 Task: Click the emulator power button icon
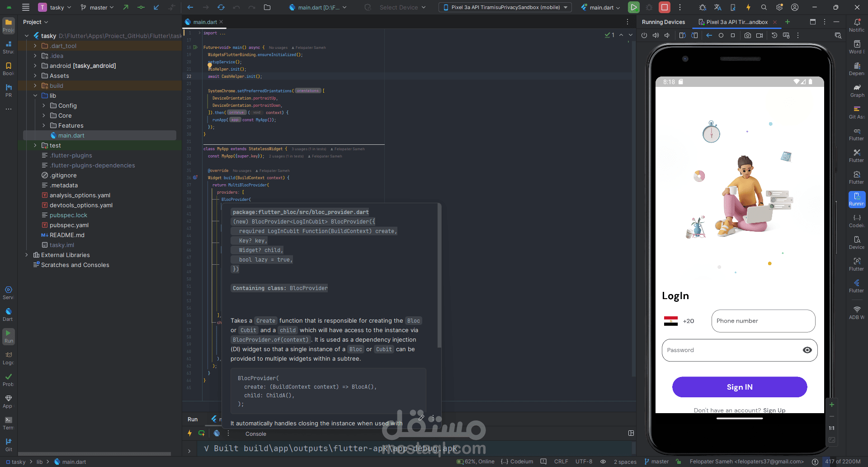tap(644, 35)
